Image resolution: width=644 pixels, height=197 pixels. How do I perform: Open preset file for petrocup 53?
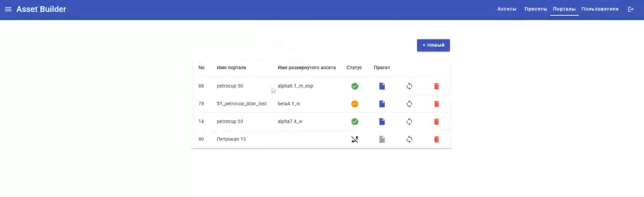382,122
